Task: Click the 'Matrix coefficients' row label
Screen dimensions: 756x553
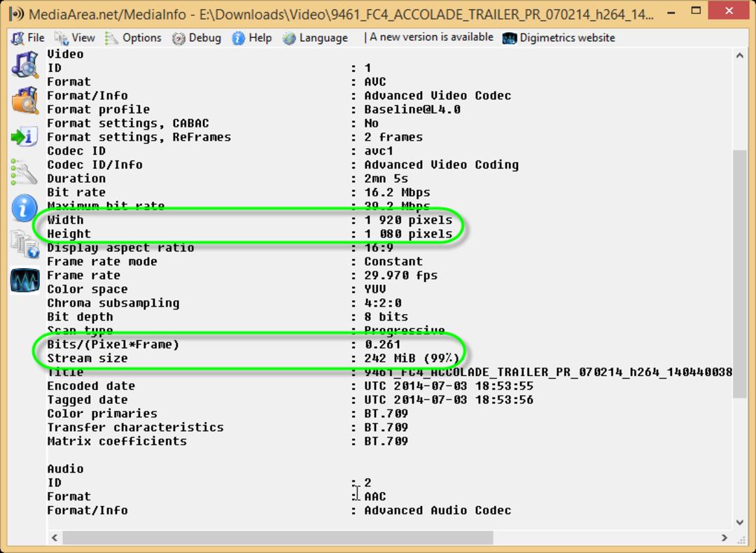Action: (x=117, y=441)
